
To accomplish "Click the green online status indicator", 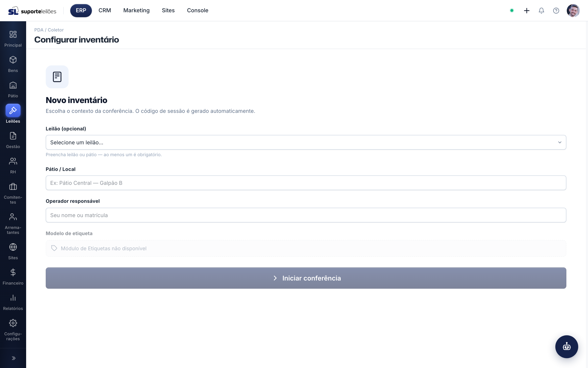I will click(x=512, y=10).
